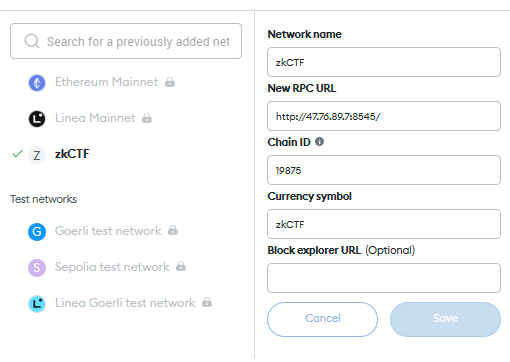This screenshot has height=362, width=510.
Task: Save the zkCTF network settings
Action: [x=445, y=319]
